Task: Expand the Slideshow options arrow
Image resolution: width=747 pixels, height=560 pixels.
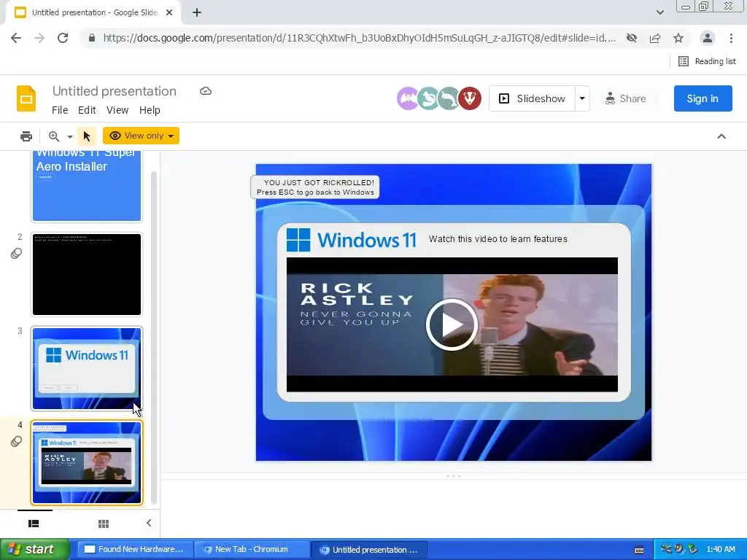Action: point(582,98)
